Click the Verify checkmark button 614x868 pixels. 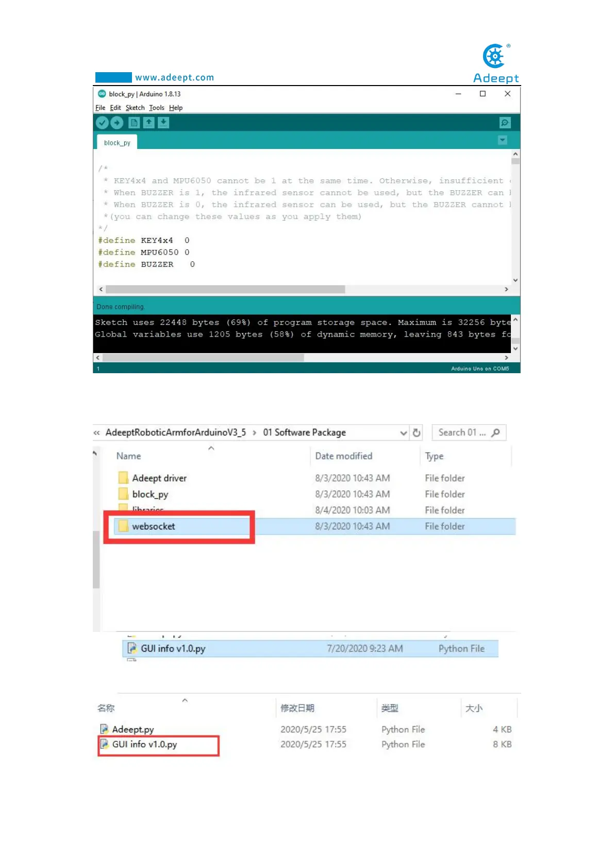tap(102, 123)
